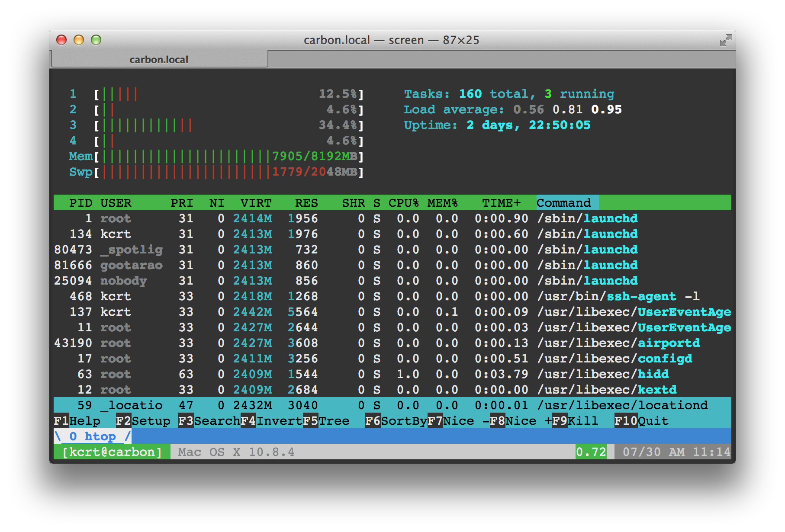
Task: Click the CPU 4 usage meter
Action: click(216, 141)
